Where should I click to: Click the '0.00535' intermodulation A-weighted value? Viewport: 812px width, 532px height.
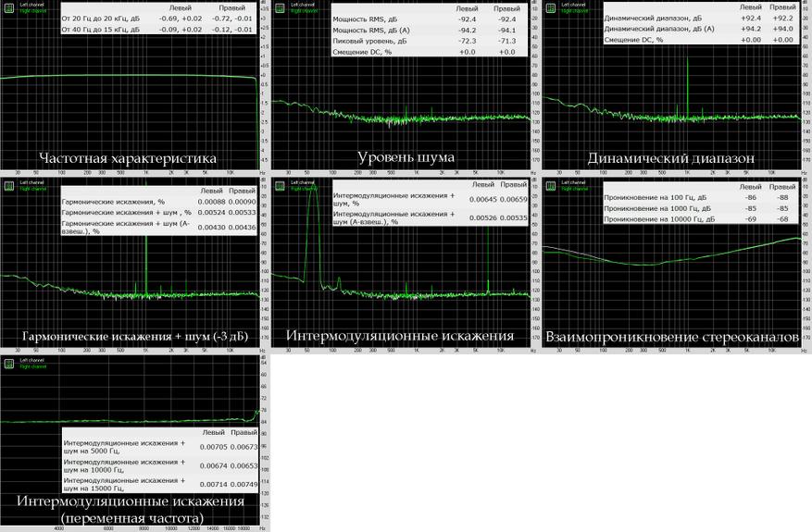[x=514, y=217]
